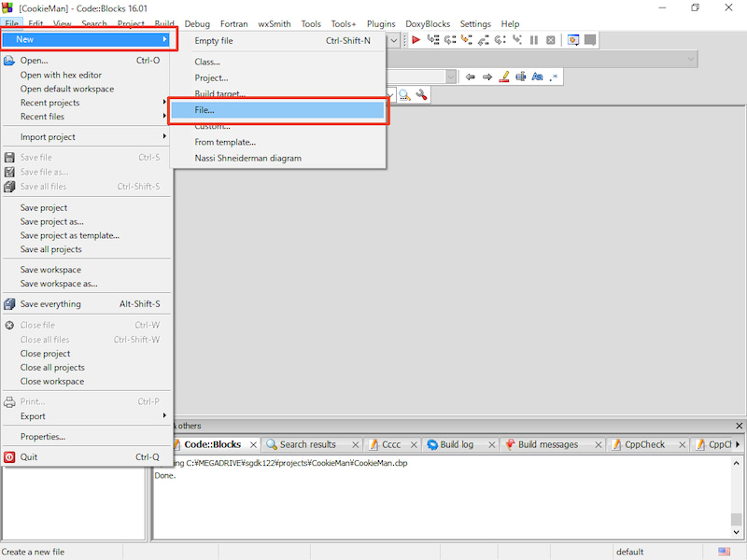
Task: Switch to the Search results tab
Action: 307,444
